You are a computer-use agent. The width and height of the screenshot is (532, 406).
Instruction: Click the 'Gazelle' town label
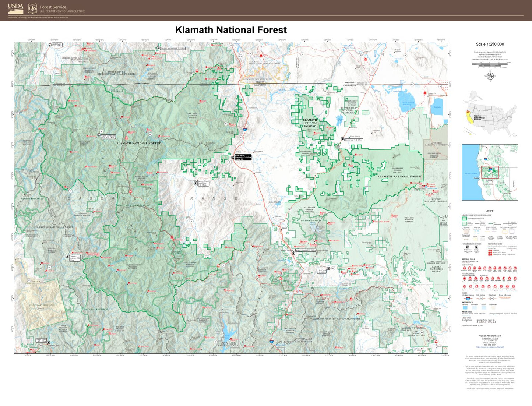pyautogui.click(x=258, y=204)
